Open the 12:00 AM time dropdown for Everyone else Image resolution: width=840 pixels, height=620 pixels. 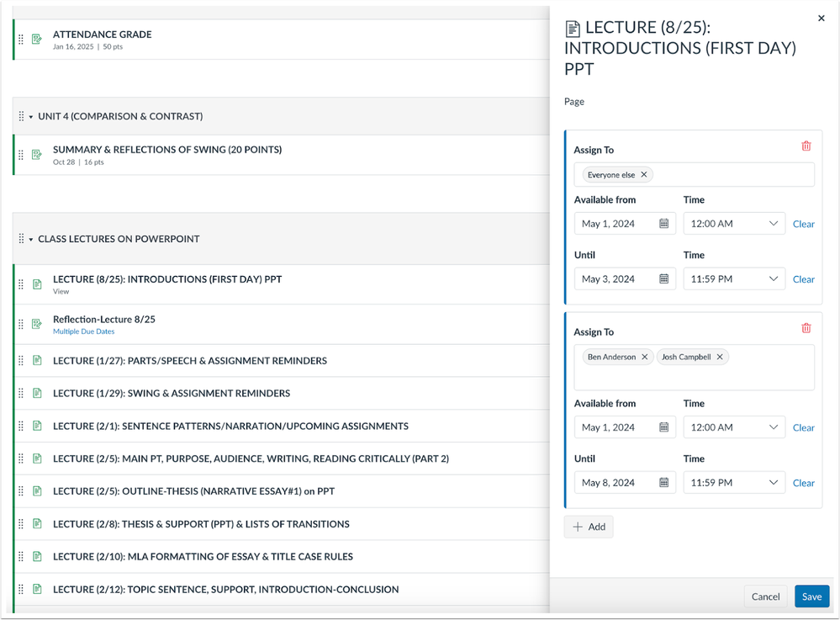point(734,224)
